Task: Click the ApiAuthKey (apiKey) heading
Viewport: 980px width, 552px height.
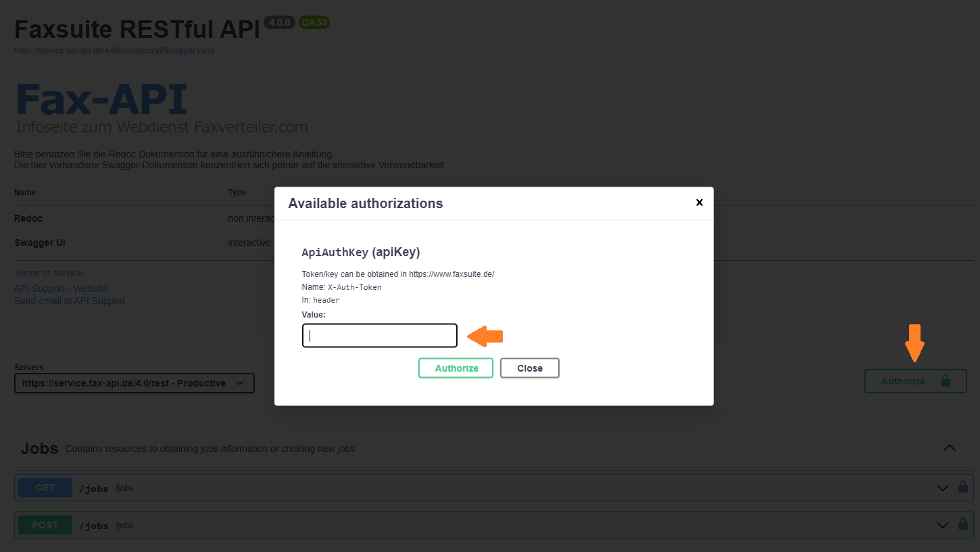Action: click(x=361, y=252)
